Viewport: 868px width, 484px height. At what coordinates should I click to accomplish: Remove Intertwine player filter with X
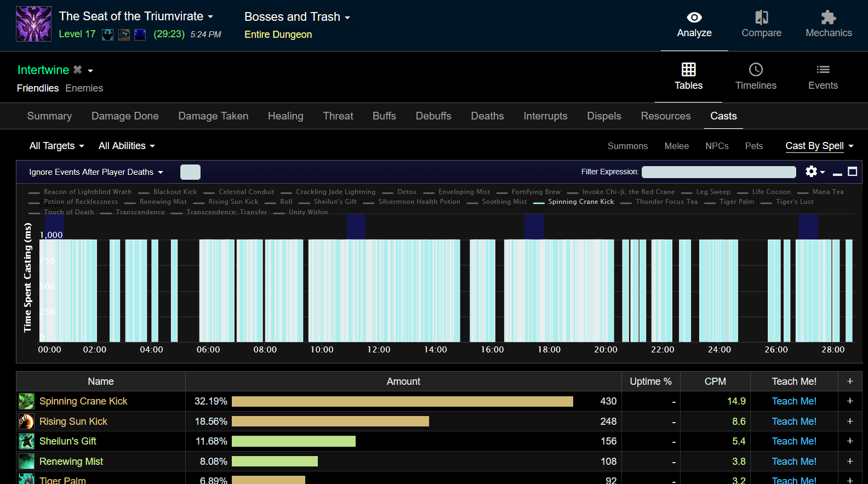tap(78, 70)
